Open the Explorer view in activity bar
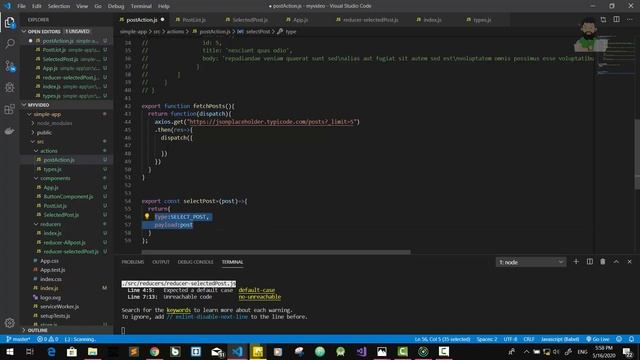This screenshot has height=360, width=640. click(10, 22)
